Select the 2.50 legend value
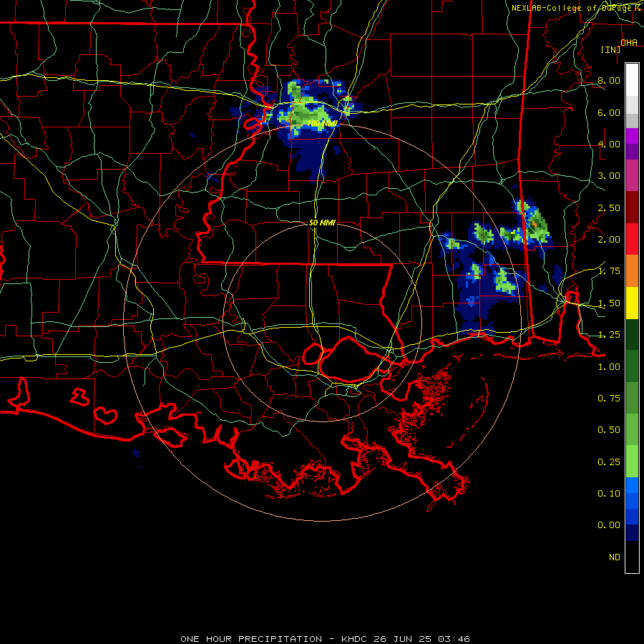 (609, 208)
